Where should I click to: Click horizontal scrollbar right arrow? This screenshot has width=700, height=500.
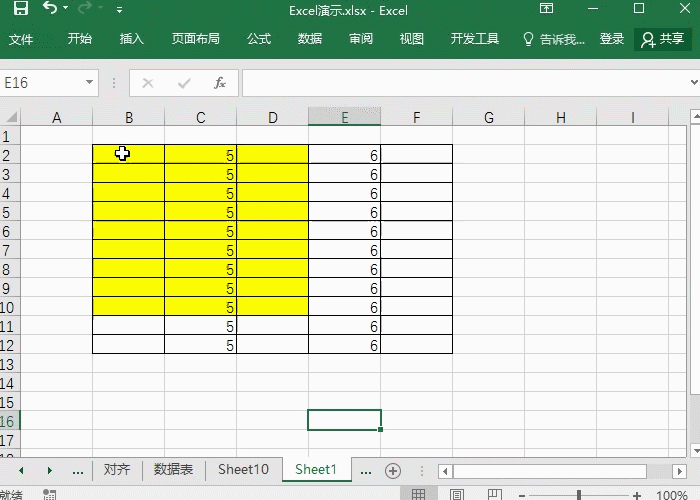tap(679, 471)
